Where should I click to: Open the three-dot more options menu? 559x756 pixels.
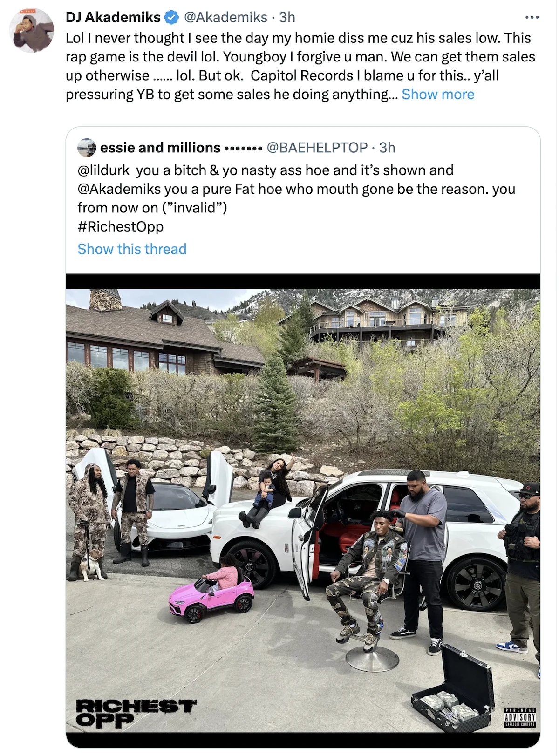coord(532,18)
